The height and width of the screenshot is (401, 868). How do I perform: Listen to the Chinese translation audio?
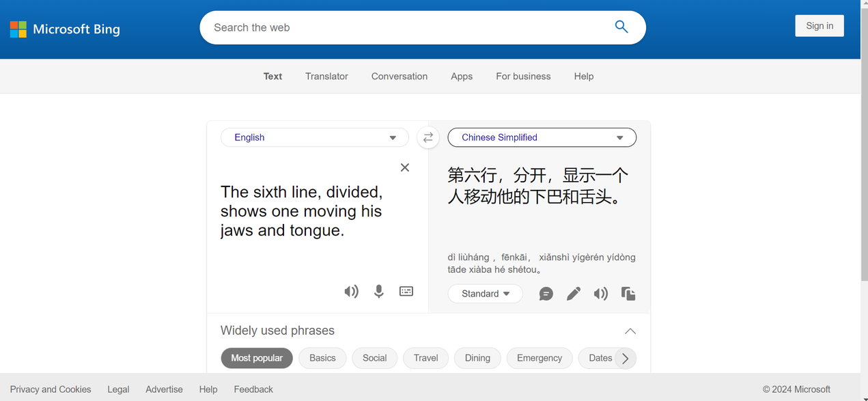[x=601, y=294]
